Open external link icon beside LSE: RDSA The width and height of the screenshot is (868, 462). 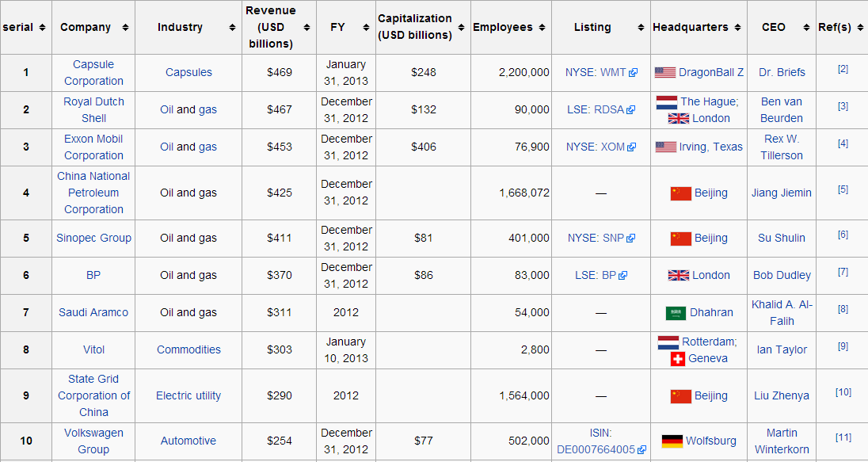[x=632, y=109]
